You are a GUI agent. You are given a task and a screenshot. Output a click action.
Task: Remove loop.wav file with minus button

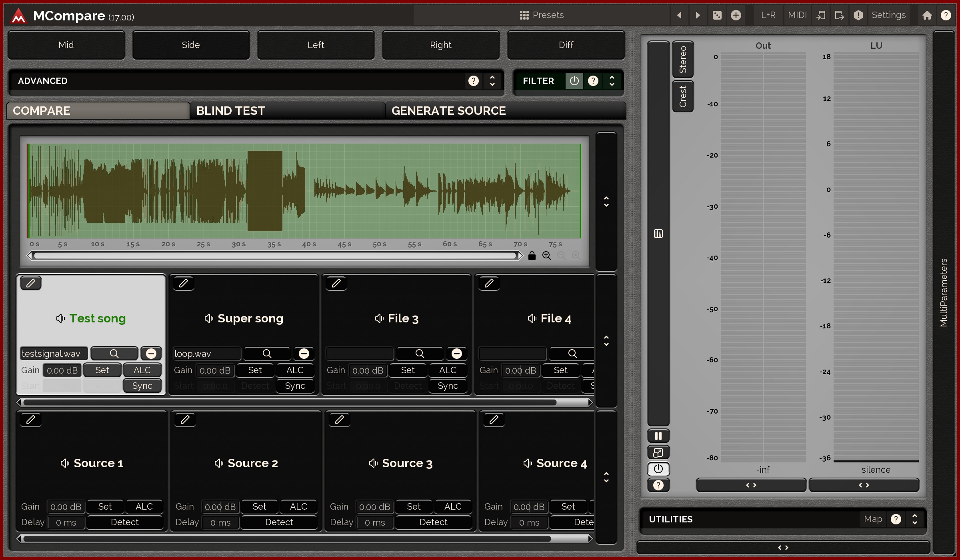(x=304, y=354)
